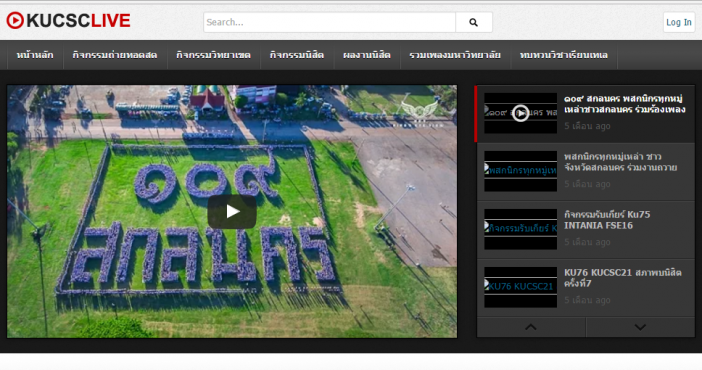Click the Log In button
This screenshot has height=370, width=702.
(679, 22)
